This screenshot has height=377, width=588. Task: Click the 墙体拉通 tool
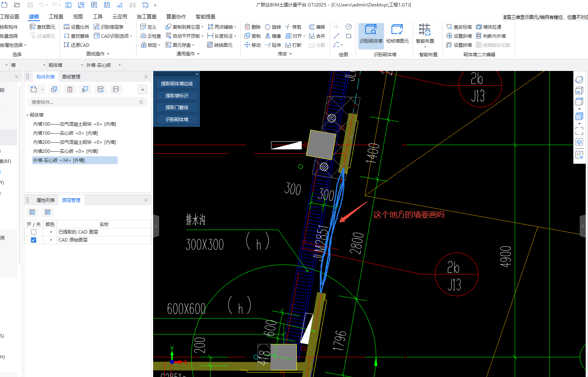coord(488,27)
